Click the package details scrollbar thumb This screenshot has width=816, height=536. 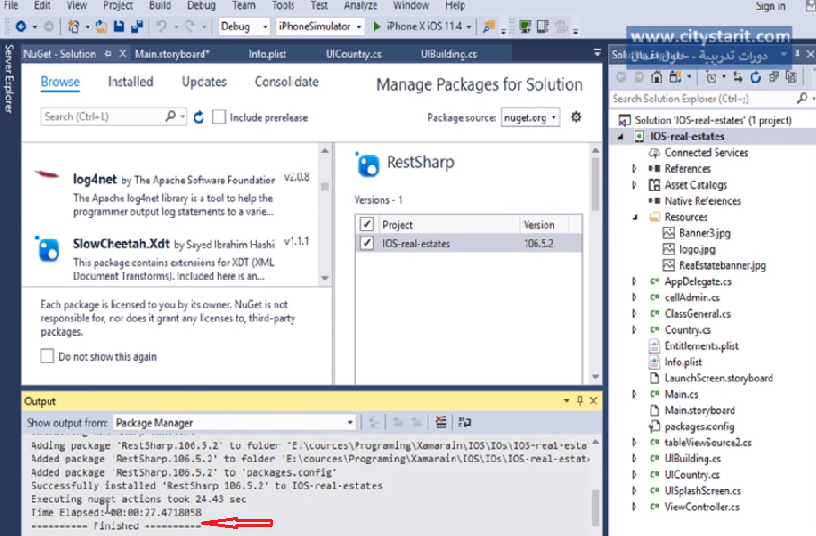point(595,183)
